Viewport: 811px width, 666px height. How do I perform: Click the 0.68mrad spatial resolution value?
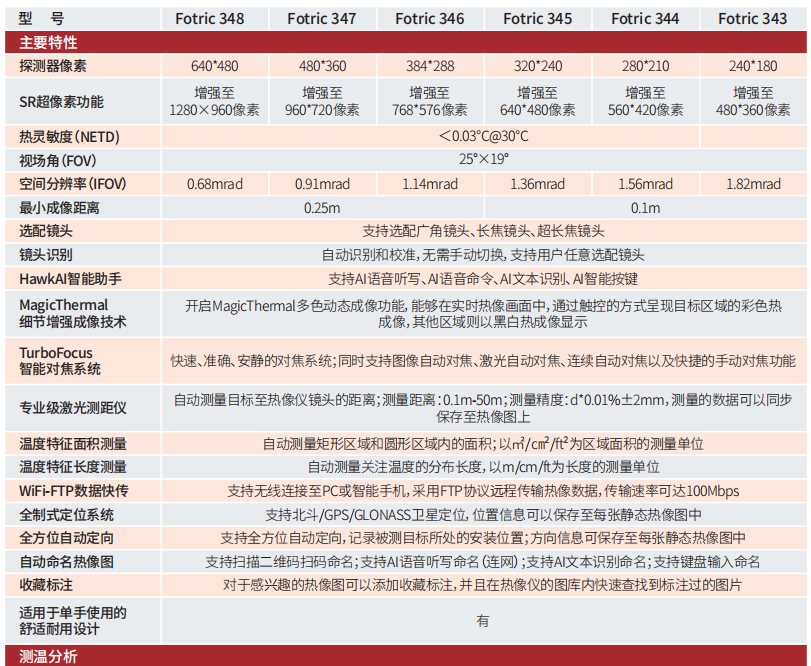pyautogui.click(x=214, y=184)
